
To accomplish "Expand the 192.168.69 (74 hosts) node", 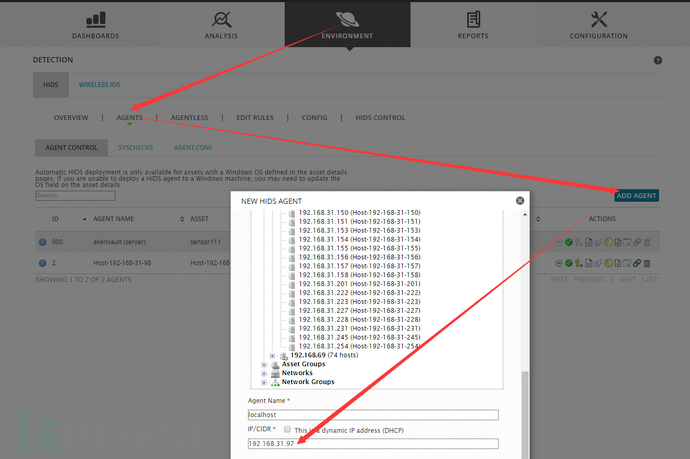I will [x=272, y=356].
